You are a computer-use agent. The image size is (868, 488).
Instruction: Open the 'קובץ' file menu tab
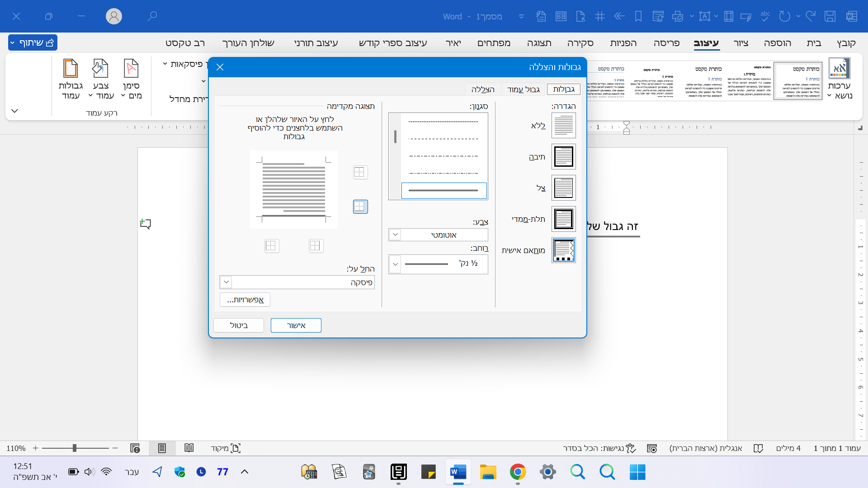pyautogui.click(x=846, y=43)
